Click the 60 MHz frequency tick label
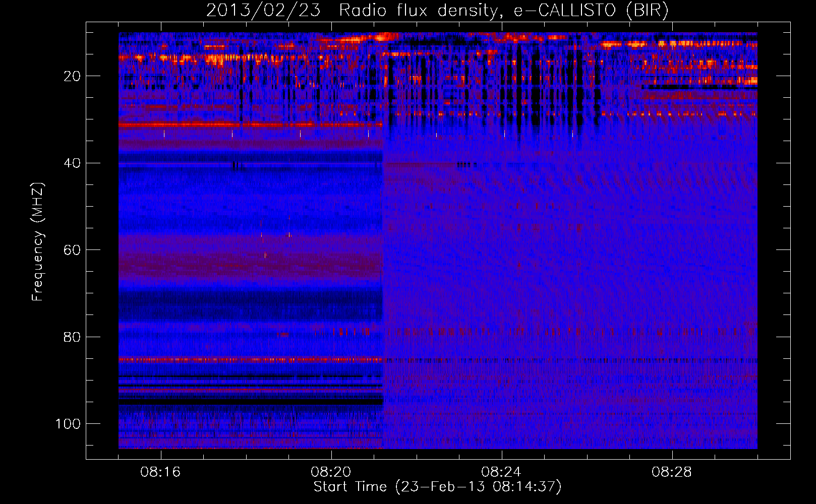 pos(72,250)
